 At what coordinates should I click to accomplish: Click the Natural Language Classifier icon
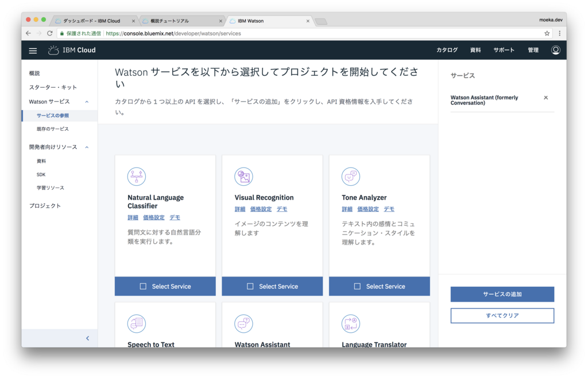tap(137, 177)
